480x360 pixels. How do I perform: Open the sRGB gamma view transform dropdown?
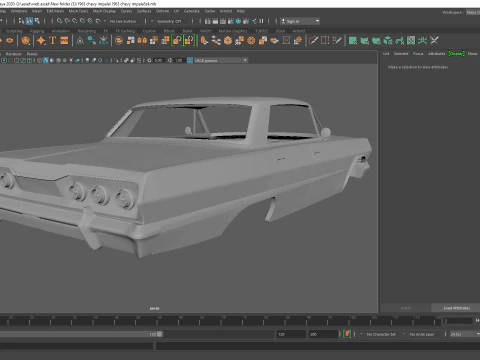point(221,60)
